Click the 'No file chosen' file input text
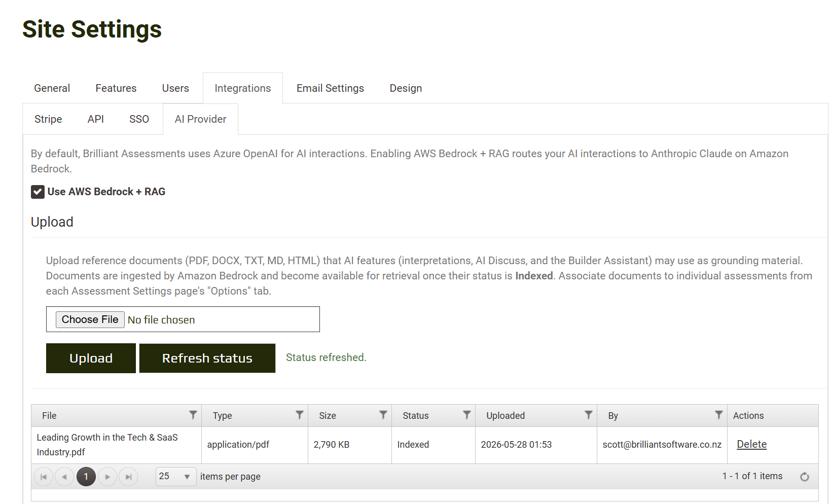The image size is (830, 504). coord(161,320)
